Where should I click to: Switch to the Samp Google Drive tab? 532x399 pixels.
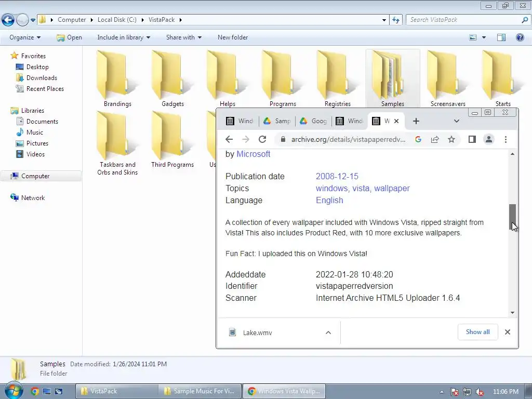click(x=277, y=121)
